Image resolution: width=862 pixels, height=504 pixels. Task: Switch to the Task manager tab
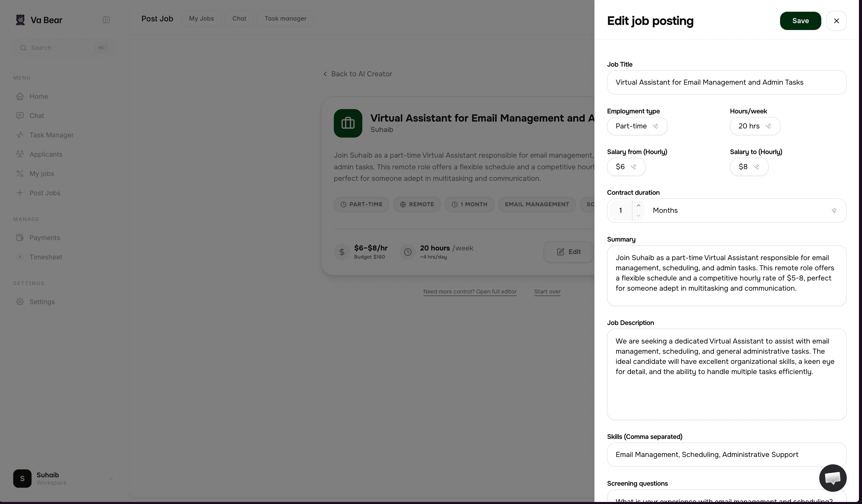tap(285, 19)
